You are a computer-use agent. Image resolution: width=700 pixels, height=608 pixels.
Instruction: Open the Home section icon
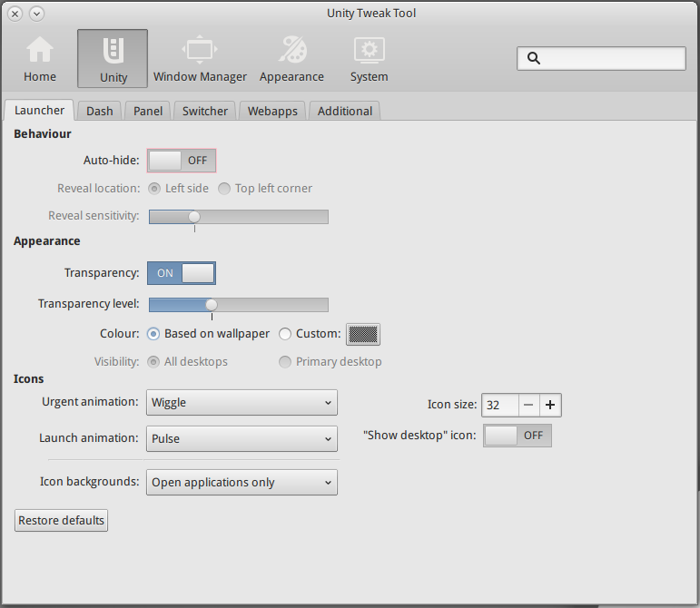point(40,59)
